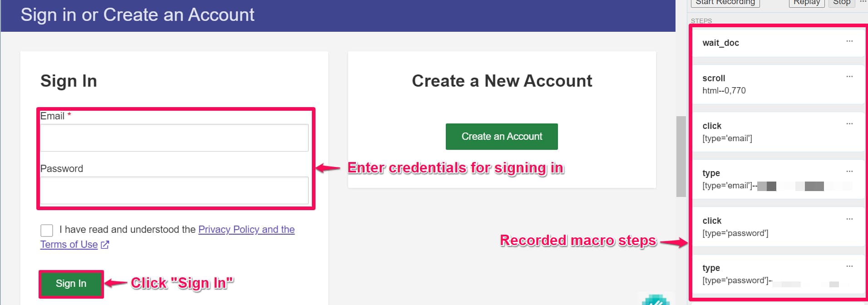Click the green Sign In button
Screen dimensions: 868x305
pyautogui.click(x=71, y=284)
